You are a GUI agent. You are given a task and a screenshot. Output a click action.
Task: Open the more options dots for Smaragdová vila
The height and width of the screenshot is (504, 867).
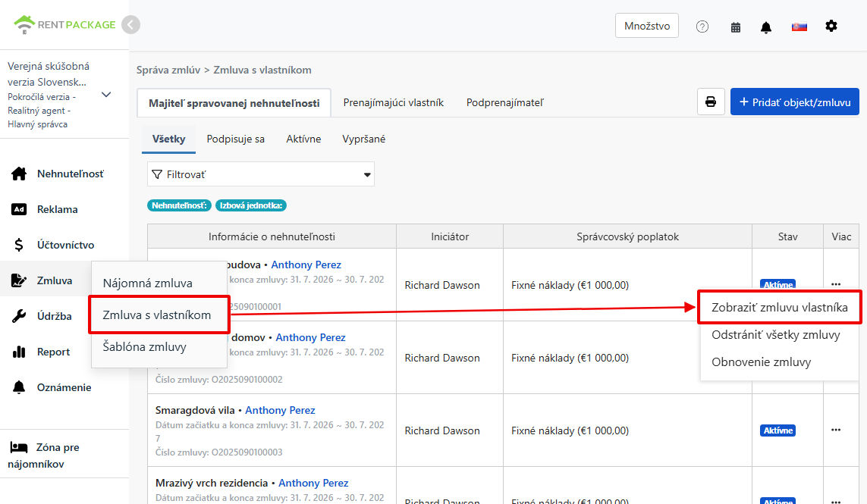(x=835, y=430)
